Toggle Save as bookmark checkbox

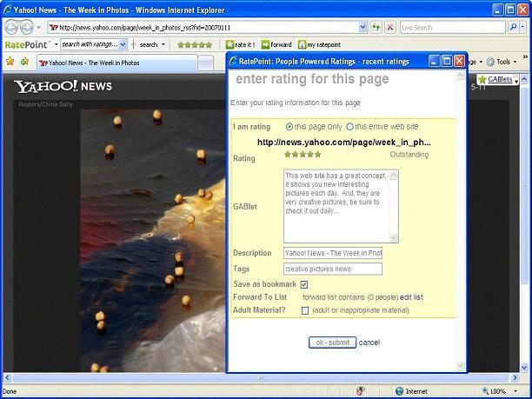304,284
